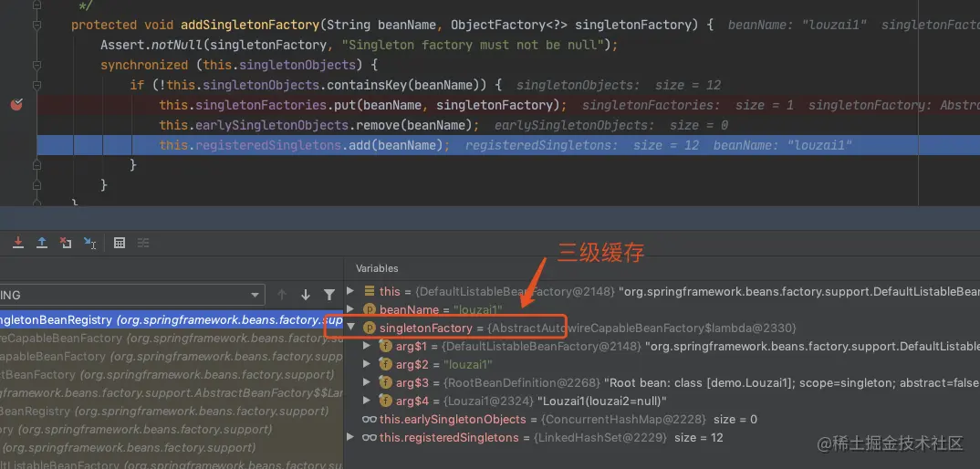980x469 pixels.
Task: Click the LinkedHashSet@2229 size = 12 value
Action: click(x=629, y=437)
